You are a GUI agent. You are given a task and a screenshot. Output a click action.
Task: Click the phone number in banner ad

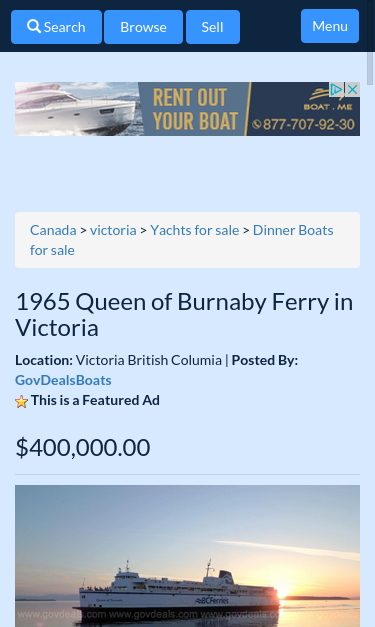coord(304,124)
